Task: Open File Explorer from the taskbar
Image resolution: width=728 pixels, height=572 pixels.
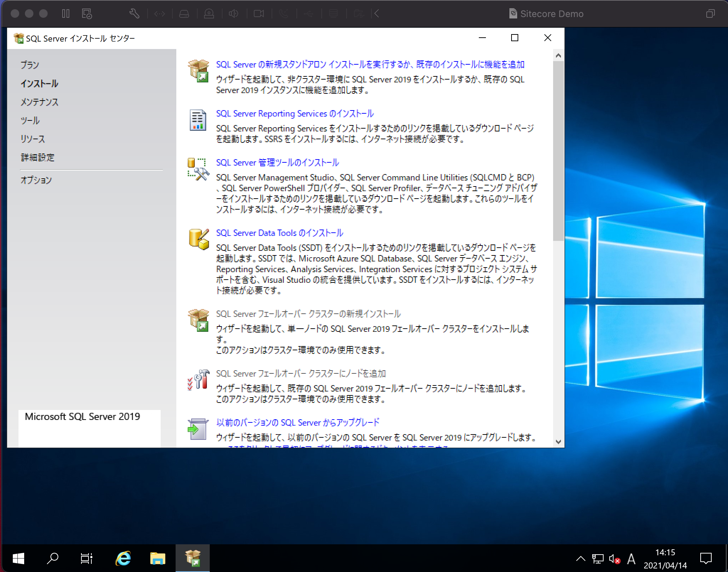Action: click(x=158, y=558)
